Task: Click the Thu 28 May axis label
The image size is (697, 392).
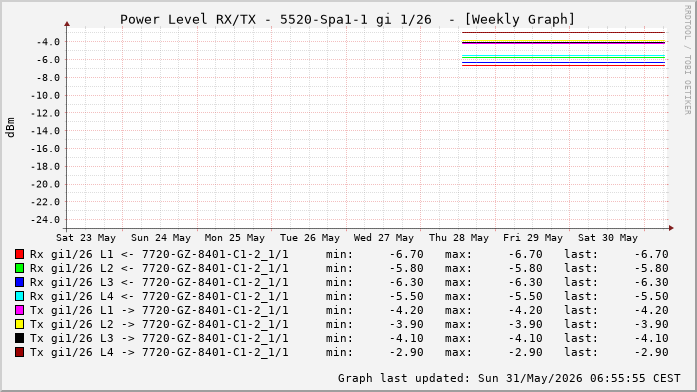Action: [x=459, y=238]
